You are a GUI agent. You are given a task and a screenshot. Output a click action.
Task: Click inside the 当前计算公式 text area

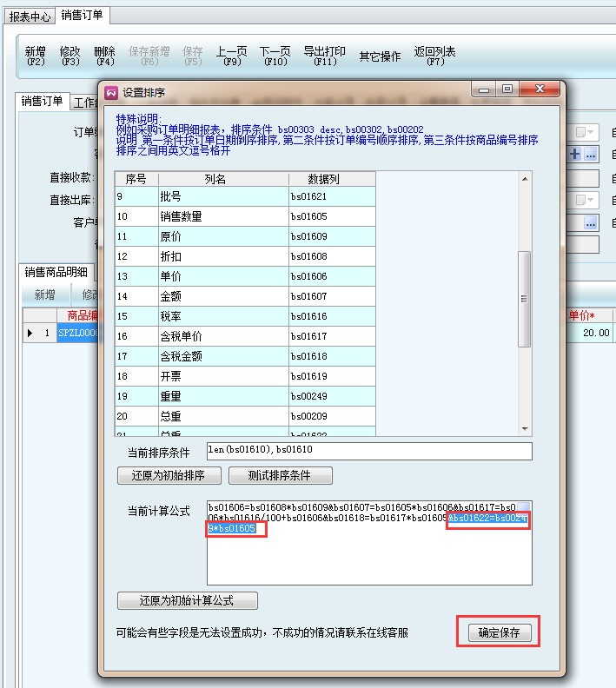point(368,556)
